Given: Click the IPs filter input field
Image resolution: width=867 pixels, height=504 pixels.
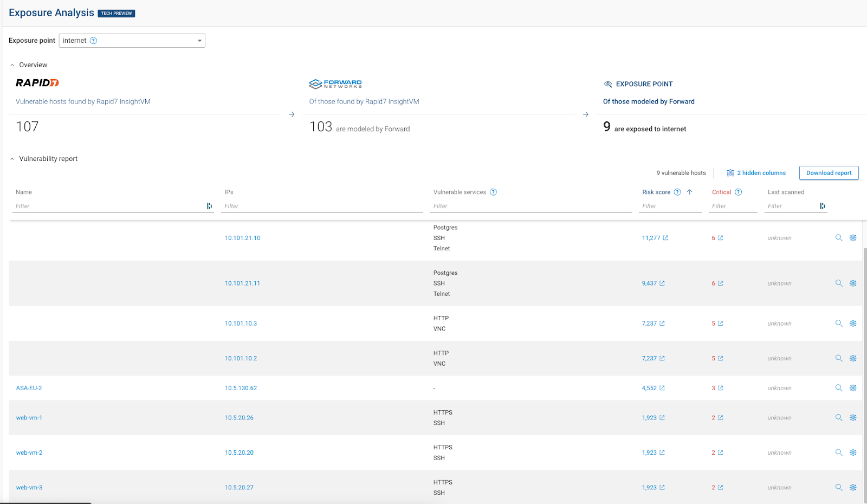Looking at the screenshot, I should pos(323,206).
